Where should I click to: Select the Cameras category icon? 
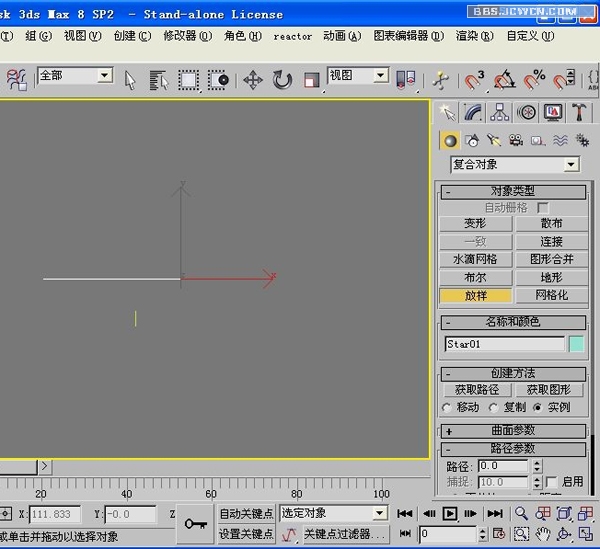(x=516, y=141)
